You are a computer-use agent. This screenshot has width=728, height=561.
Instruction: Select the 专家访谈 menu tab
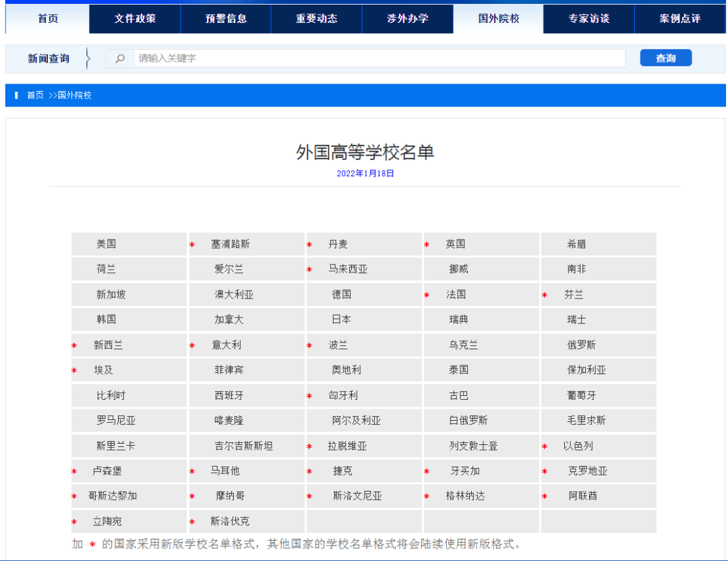click(x=589, y=19)
